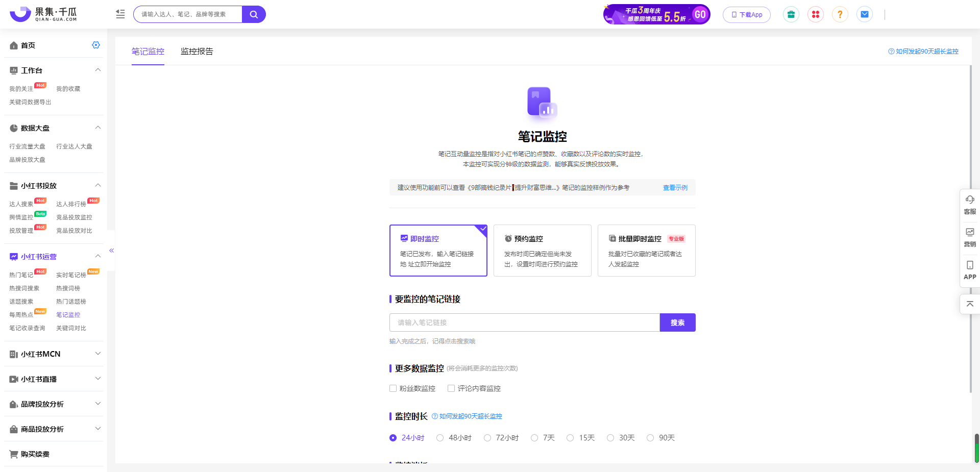The height and width of the screenshot is (472, 980).
Task: Choose the 批量即时监控 mode card
Action: (x=647, y=251)
